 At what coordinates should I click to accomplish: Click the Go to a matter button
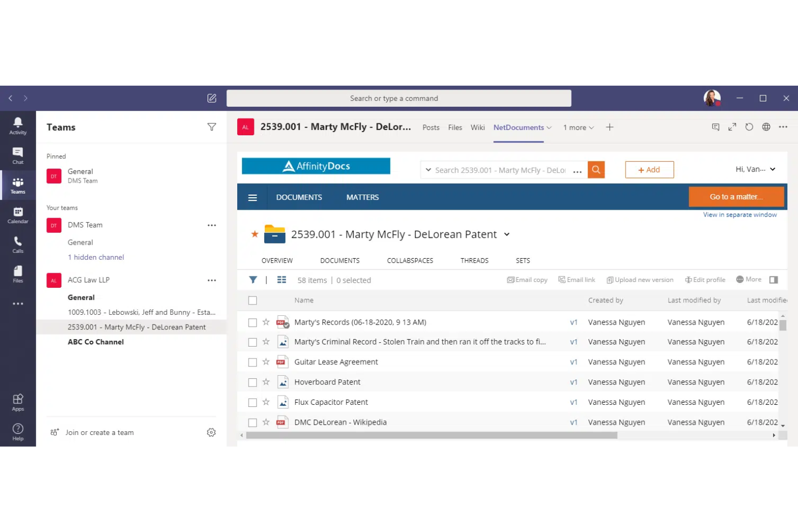[736, 197]
